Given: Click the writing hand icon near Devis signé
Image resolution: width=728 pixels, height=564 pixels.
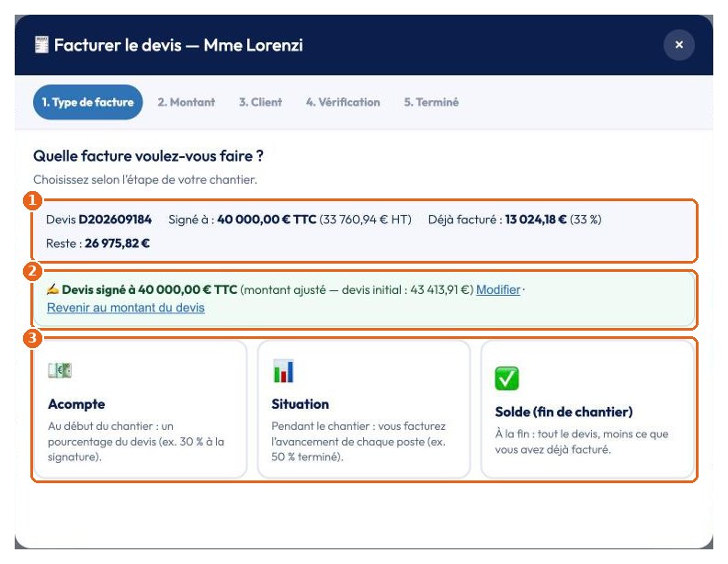Looking at the screenshot, I should [x=52, y=290].
